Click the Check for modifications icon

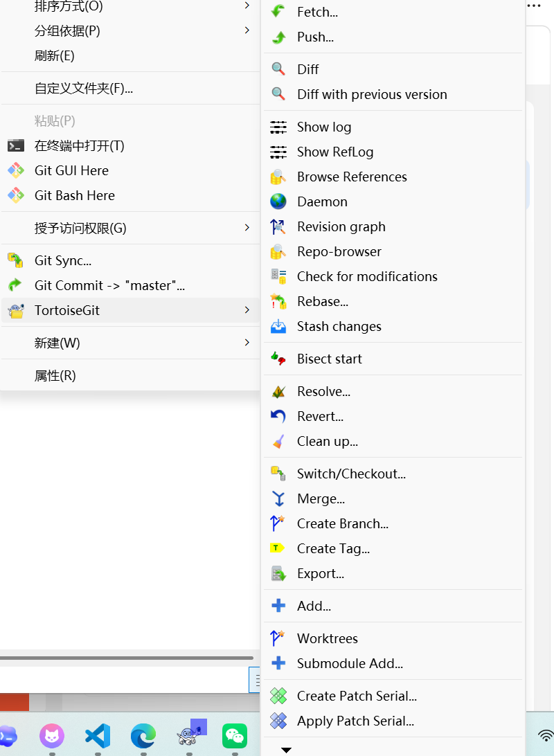click(278, 276)
